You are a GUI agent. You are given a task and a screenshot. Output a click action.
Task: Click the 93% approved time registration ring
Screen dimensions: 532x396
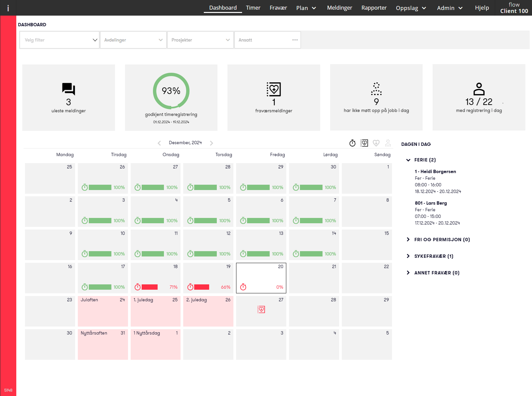coord(171,91)
